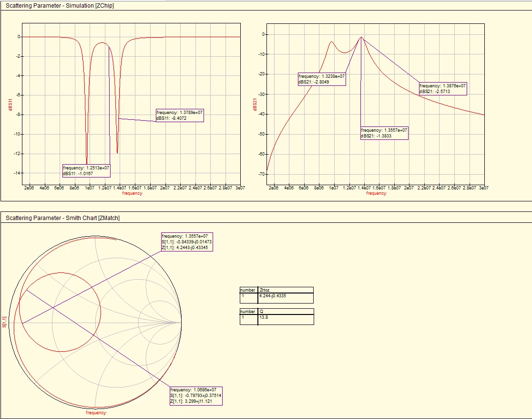Click the Zrtoz value cell 4.244-j0.4335
Viewport: 532px width, 419px height.
pos(286,298)
